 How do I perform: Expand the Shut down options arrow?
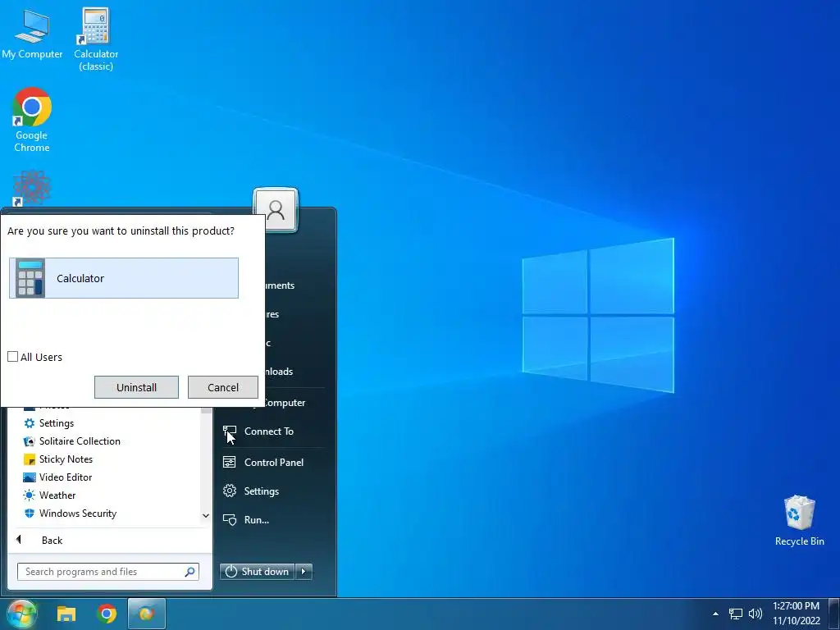click(304, 572)
